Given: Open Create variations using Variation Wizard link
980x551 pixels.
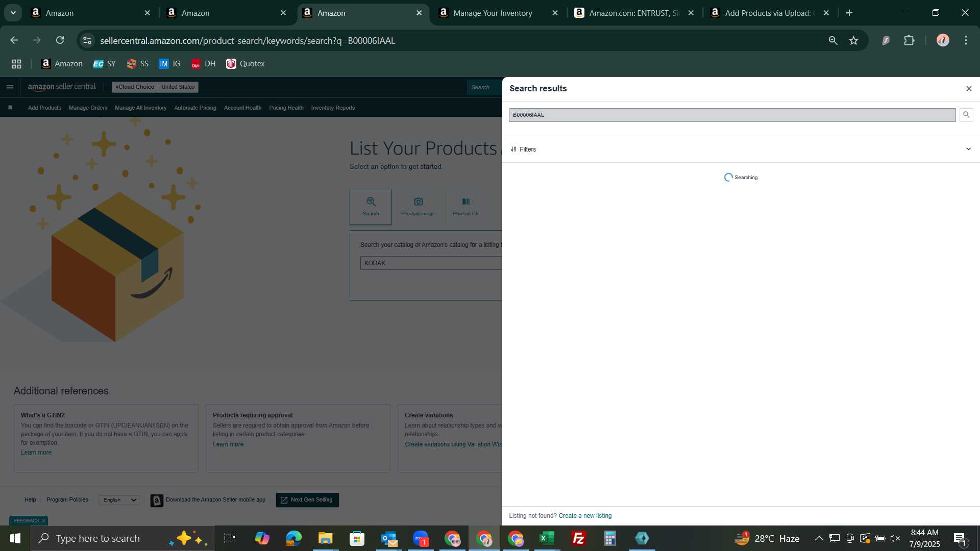Looking at the screenshot, I should 453,444.
